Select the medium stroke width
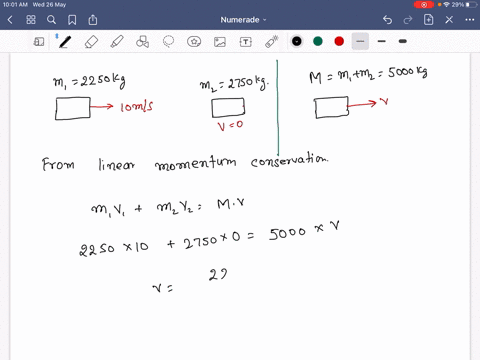 tap(382, 41)
